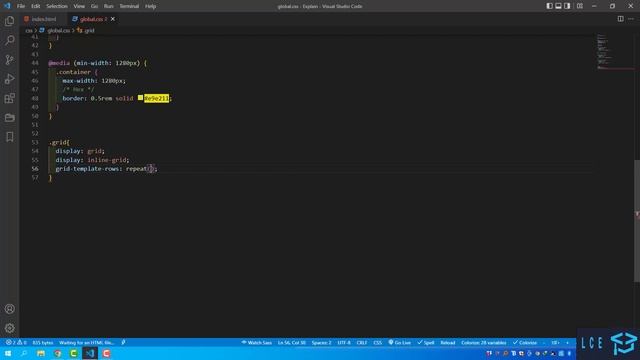The height and width of the screenshot is (360, 640).
Task: Click the Ln 56, Col cursor position status item
Action: pos(292,342)
